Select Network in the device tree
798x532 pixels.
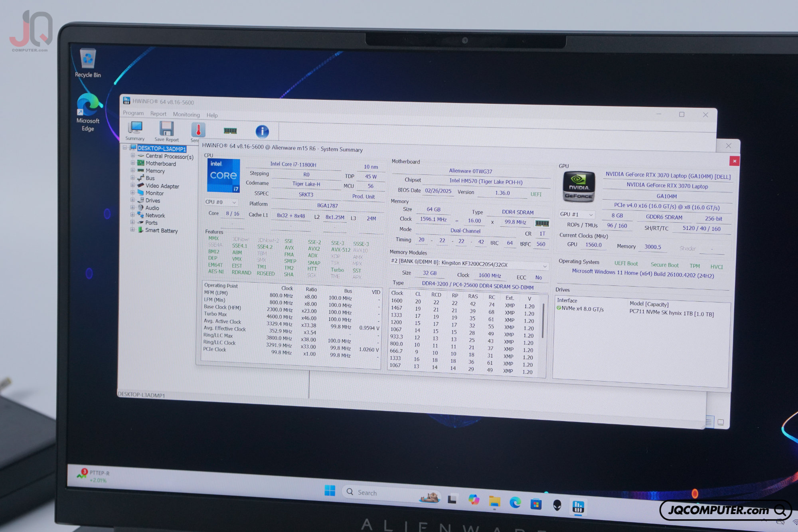[155, 216]
